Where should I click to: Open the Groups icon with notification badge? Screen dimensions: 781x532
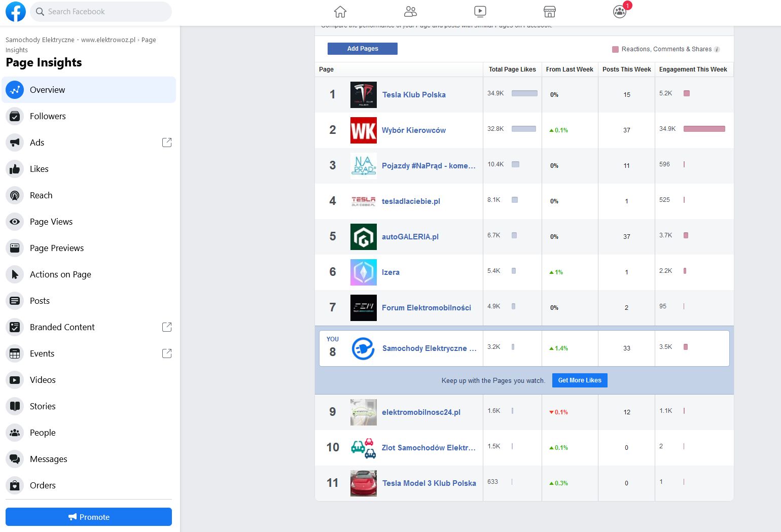coord(620,12)
